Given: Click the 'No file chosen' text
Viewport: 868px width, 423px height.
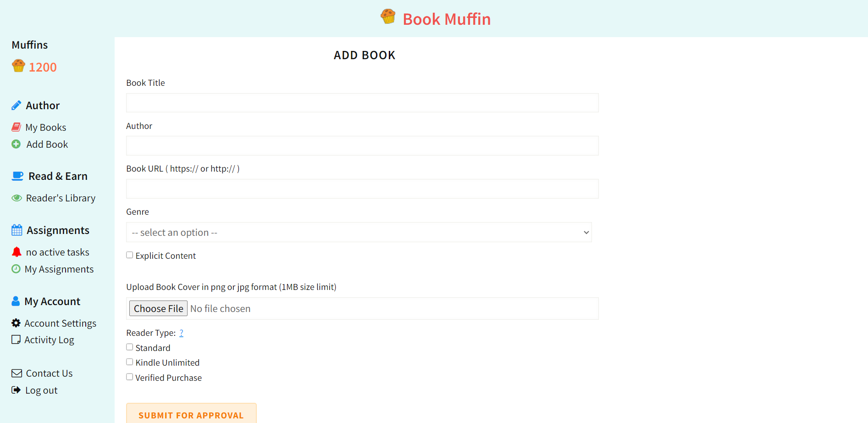Looking at the screenshot, I should 221,309.
